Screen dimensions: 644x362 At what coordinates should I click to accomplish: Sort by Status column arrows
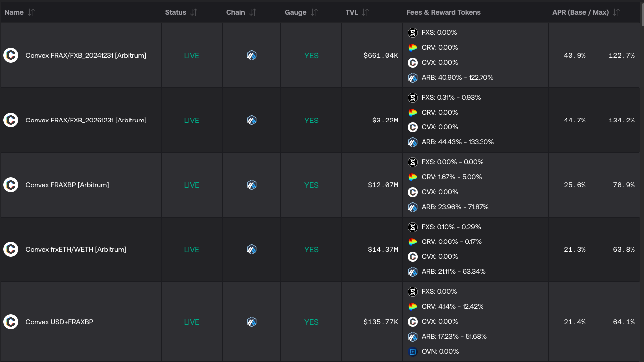click(194, 12)
